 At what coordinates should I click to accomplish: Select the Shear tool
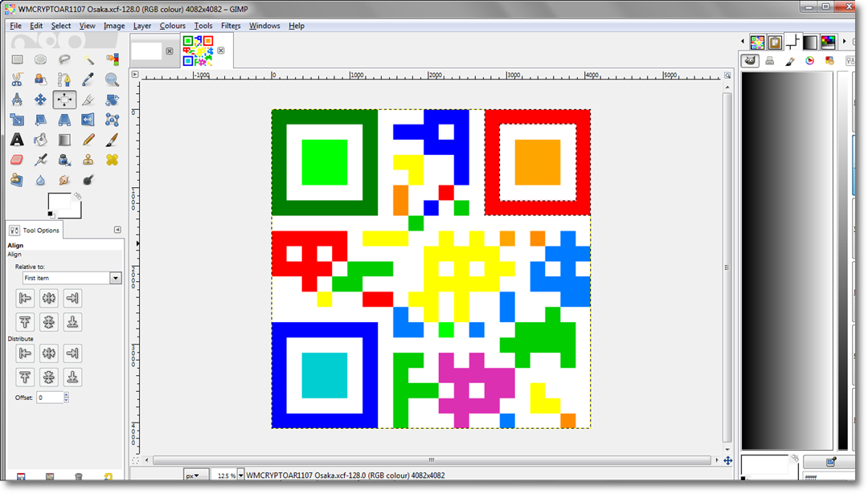40,120
